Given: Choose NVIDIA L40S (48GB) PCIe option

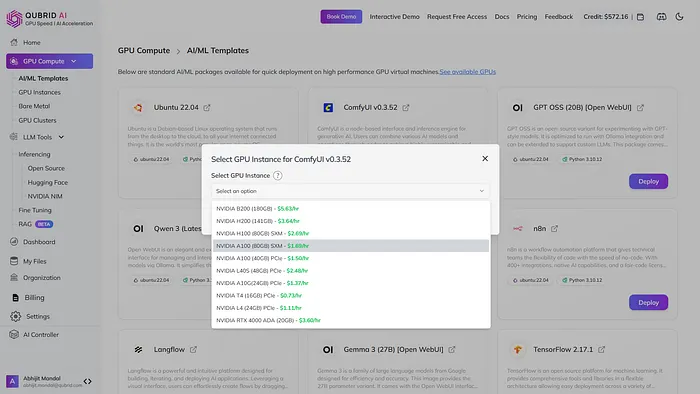Looking at the screenshot, I should pos(351,271).
